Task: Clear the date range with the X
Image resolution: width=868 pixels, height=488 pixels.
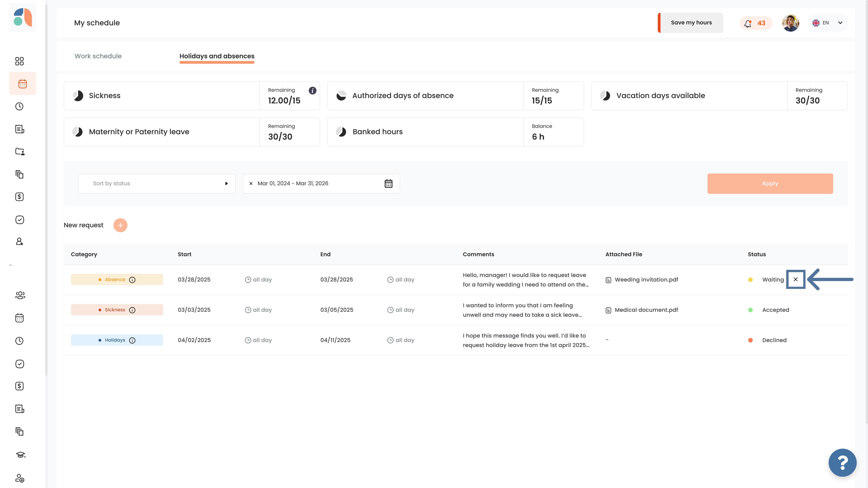Action: tap(251, 183)
